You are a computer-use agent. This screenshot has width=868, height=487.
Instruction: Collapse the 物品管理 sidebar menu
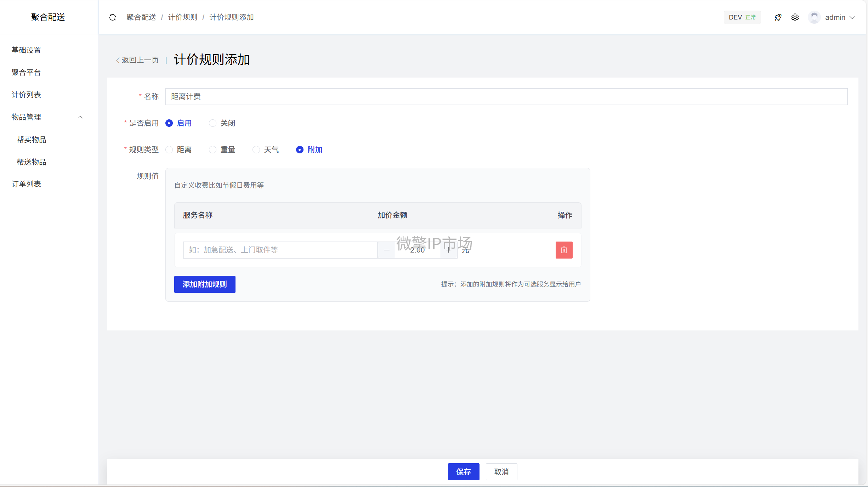point(80,117)
